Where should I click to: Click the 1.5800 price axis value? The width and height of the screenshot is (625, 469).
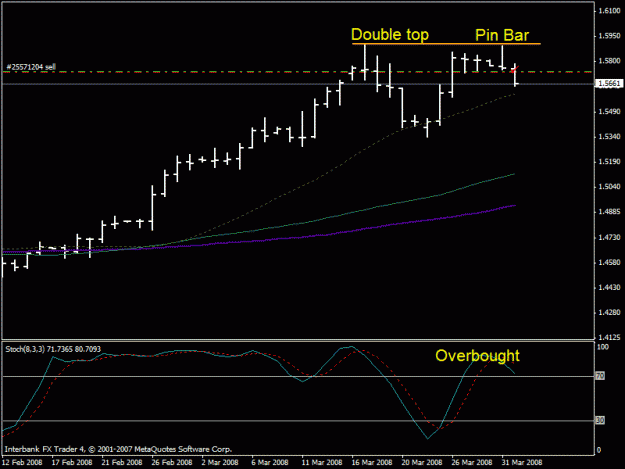(x=609, y=61)
